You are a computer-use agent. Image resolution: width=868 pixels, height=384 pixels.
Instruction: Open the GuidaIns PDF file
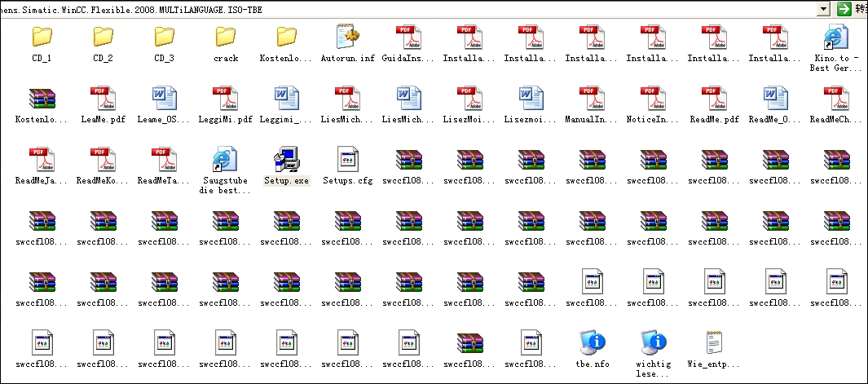pos(409,37)
